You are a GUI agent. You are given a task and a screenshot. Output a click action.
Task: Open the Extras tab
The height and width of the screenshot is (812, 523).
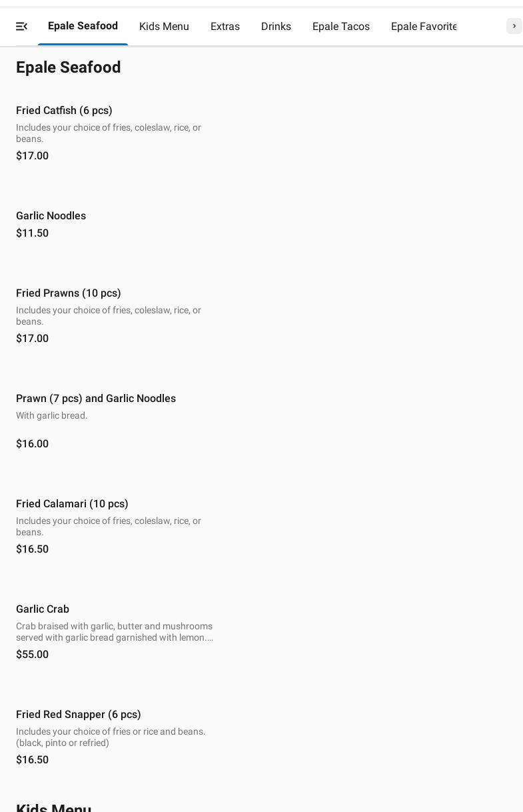(225, 27)
